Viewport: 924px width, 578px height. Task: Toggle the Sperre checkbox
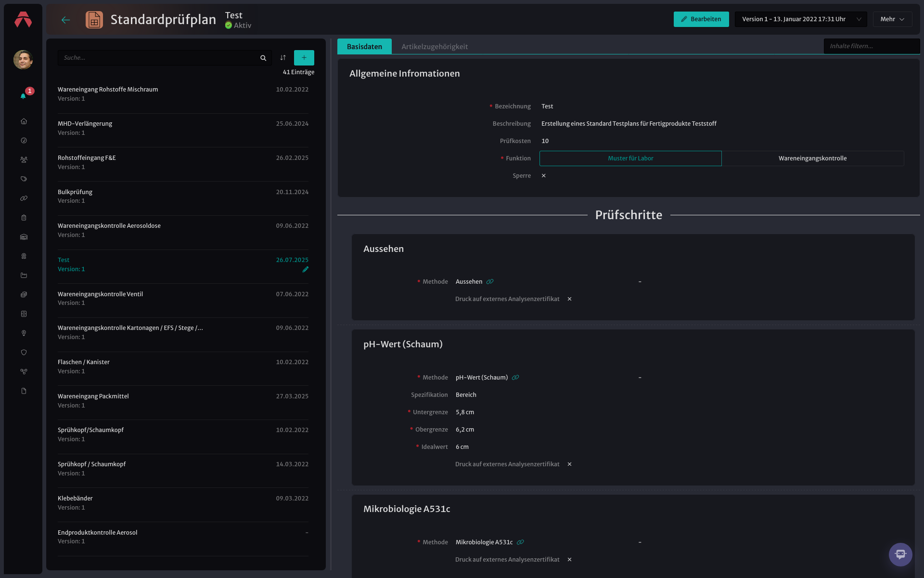544,176
